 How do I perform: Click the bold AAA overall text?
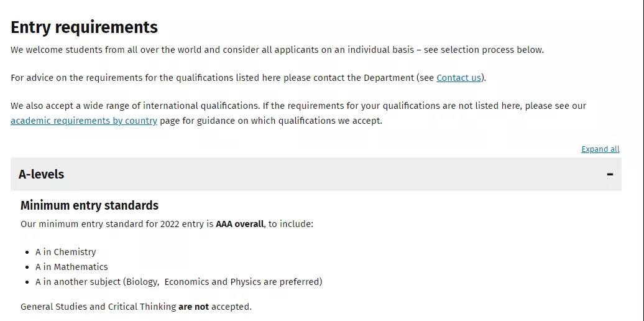[239, 224]
